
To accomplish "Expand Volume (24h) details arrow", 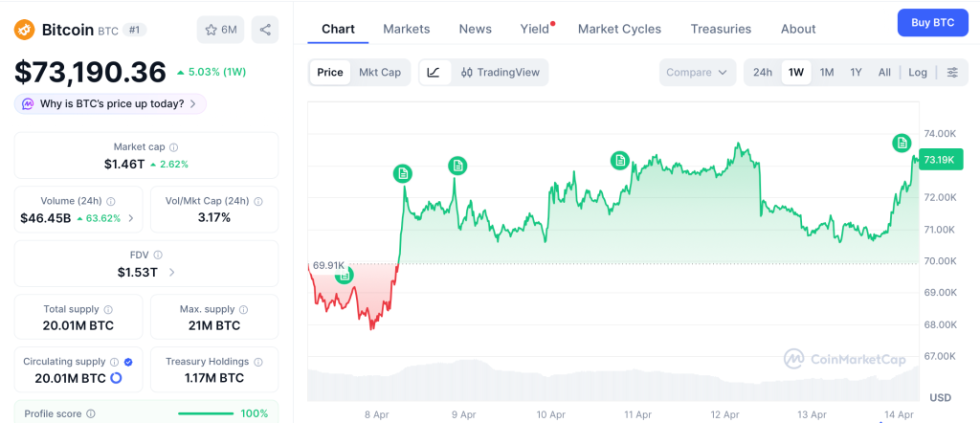I will 130,218.
